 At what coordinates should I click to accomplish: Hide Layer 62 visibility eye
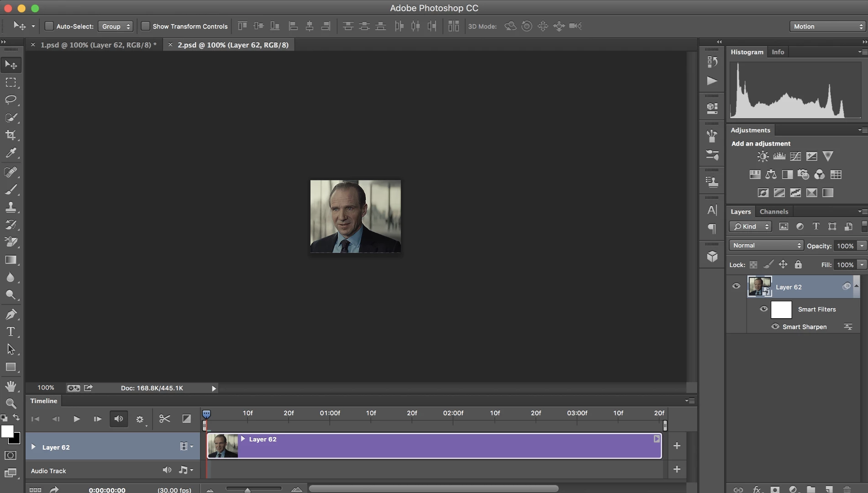(x=736, y=286)
